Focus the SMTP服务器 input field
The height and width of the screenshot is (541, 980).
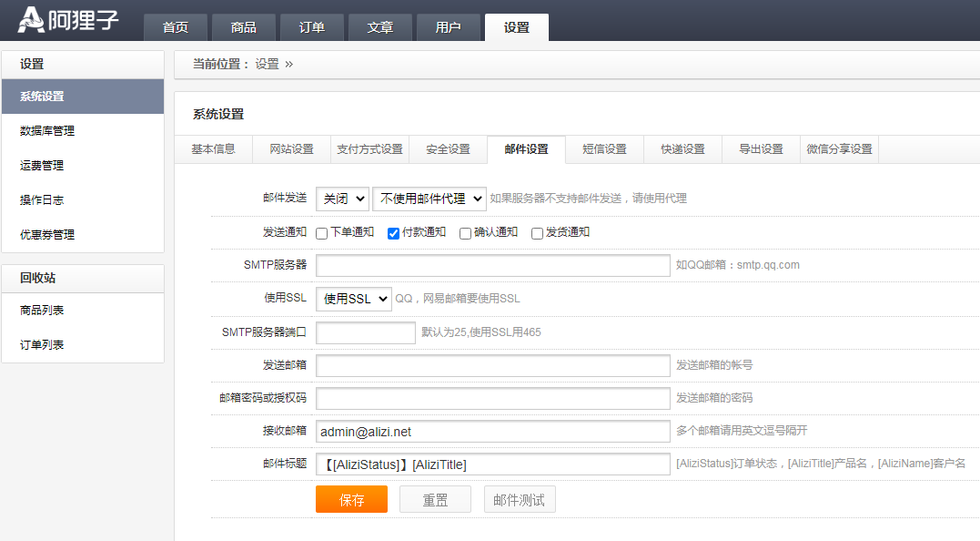(492, 265)
